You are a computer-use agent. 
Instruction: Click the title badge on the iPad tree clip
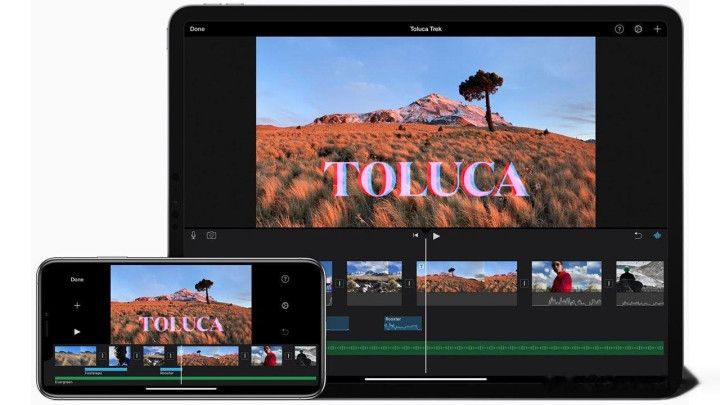(421, 266)
